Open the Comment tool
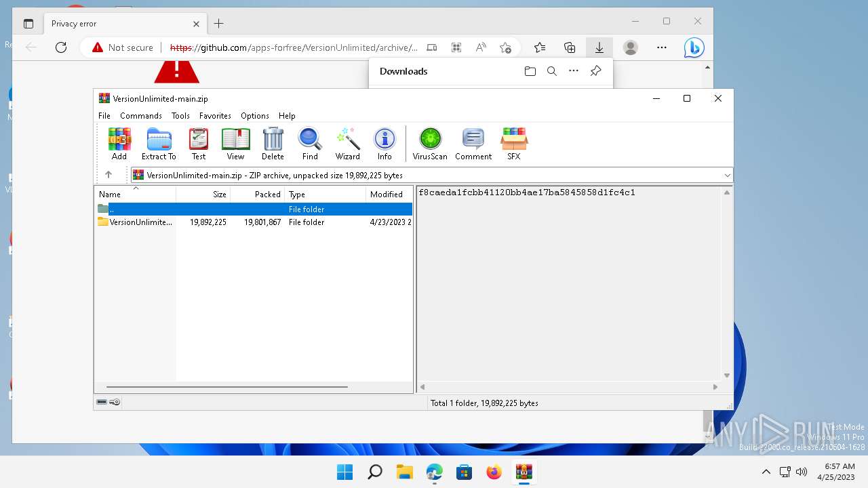The height and width of the screenshot is (488, 868). [473, 144]
